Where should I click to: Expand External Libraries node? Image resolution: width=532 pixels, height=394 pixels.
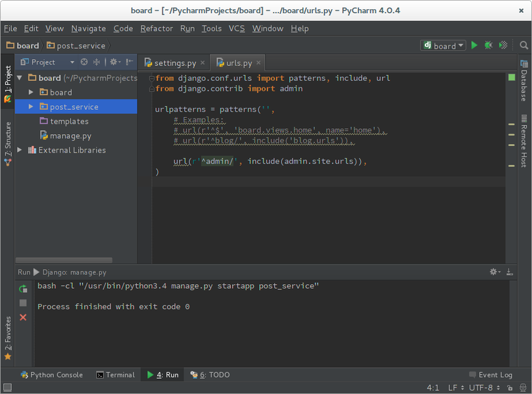coord(20,150)
